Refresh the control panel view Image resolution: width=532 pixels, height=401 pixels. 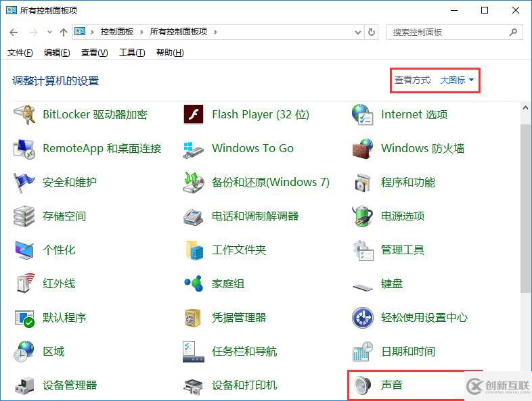coord(372,32)
